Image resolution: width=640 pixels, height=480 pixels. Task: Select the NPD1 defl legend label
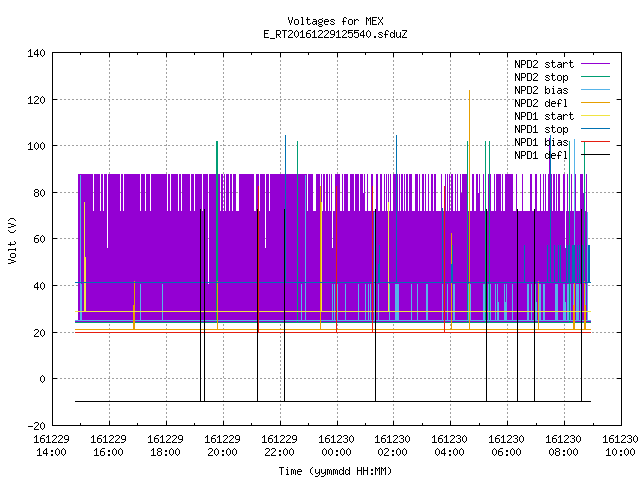541,155
